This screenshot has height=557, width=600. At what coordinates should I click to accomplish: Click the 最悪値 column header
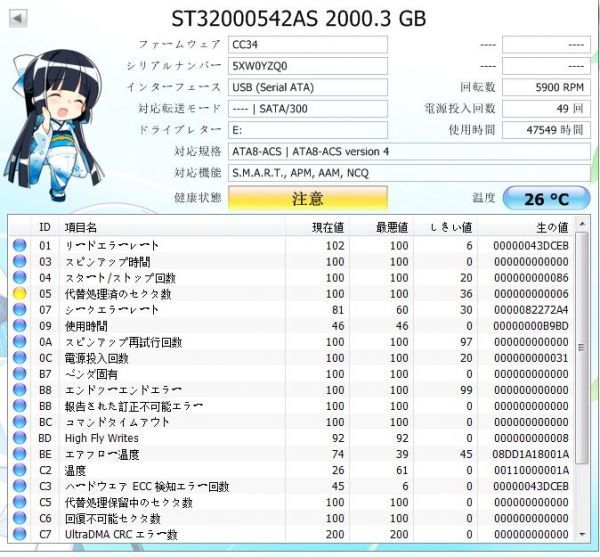(381, 227)
